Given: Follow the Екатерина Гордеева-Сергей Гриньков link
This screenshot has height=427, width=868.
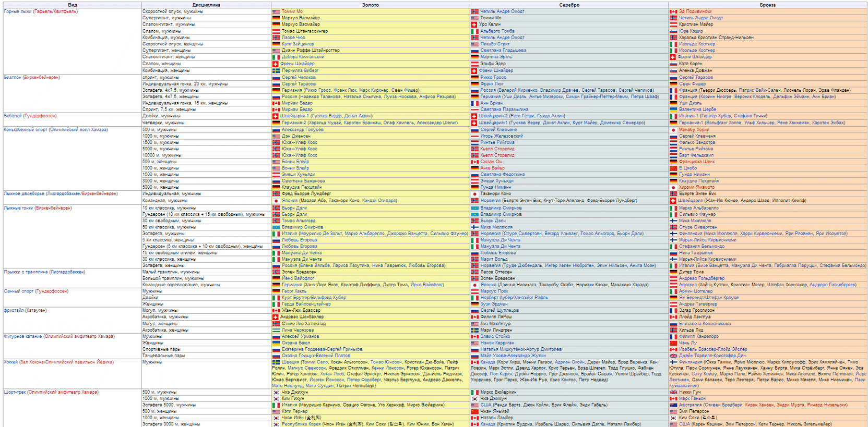Looking at the screenshot, I should [322, 349].
